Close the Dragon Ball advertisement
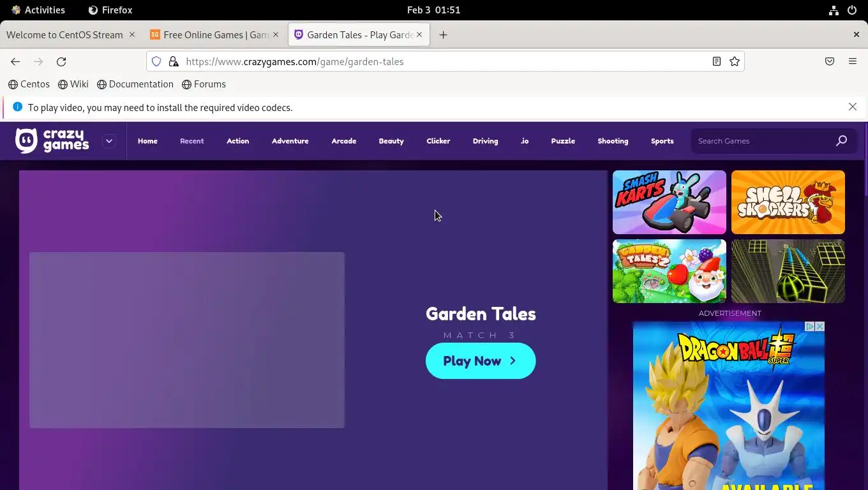The width and height of the screenshot is (868, 490). (820, 327)
